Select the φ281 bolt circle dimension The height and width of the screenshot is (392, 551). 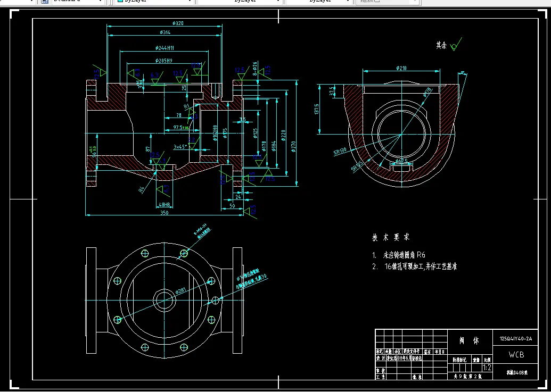click(x=180, y=290)
